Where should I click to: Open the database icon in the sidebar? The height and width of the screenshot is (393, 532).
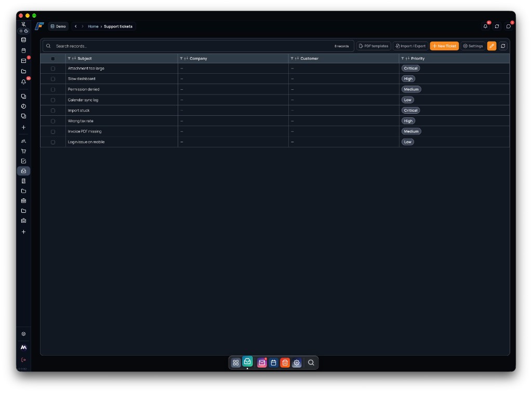pyautogui.click(x=23, y=39)
